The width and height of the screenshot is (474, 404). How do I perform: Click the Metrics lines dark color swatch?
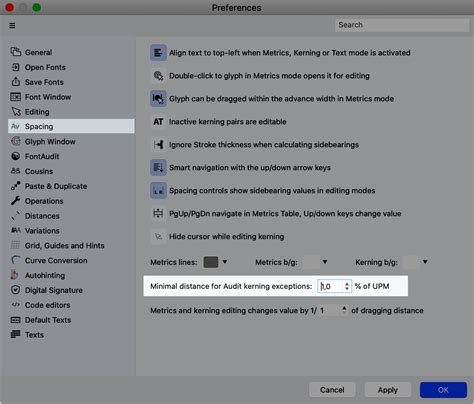coord(211,262)
